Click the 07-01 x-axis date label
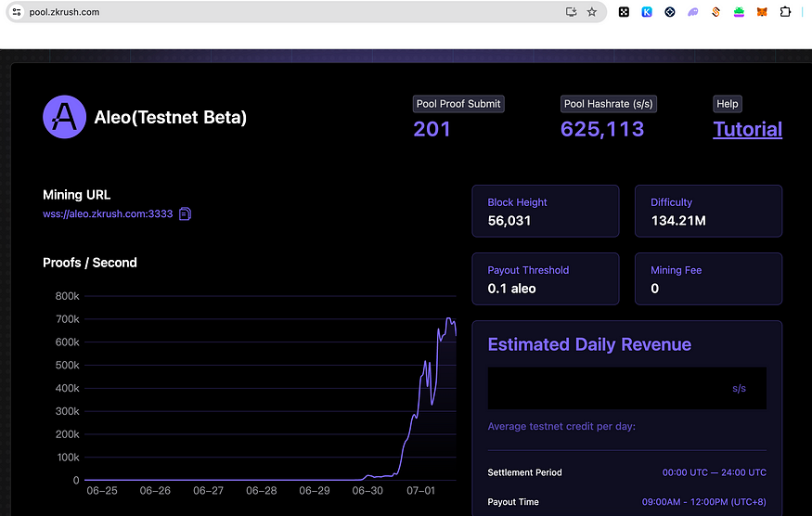The height and width of the screenshot is (516, 812). coord(420,491)
